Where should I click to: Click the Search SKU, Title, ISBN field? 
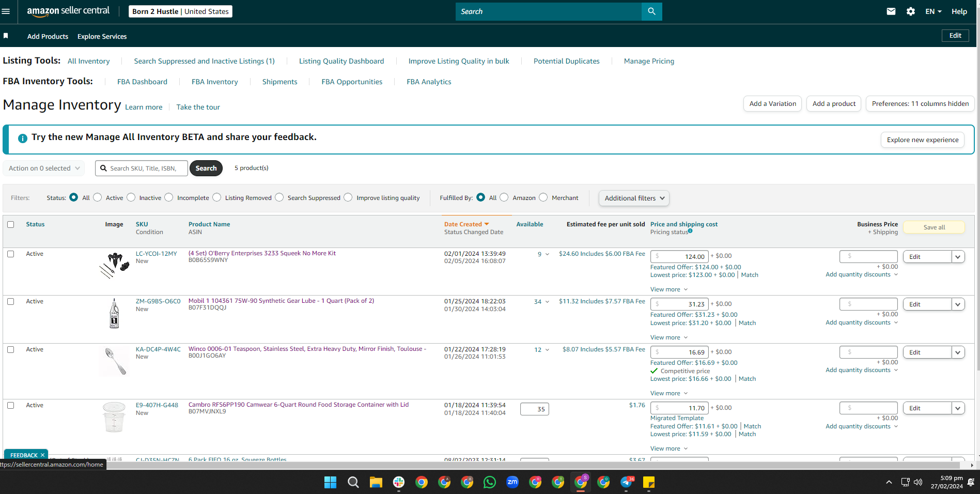pyautogui.click(x=142, y=168)
